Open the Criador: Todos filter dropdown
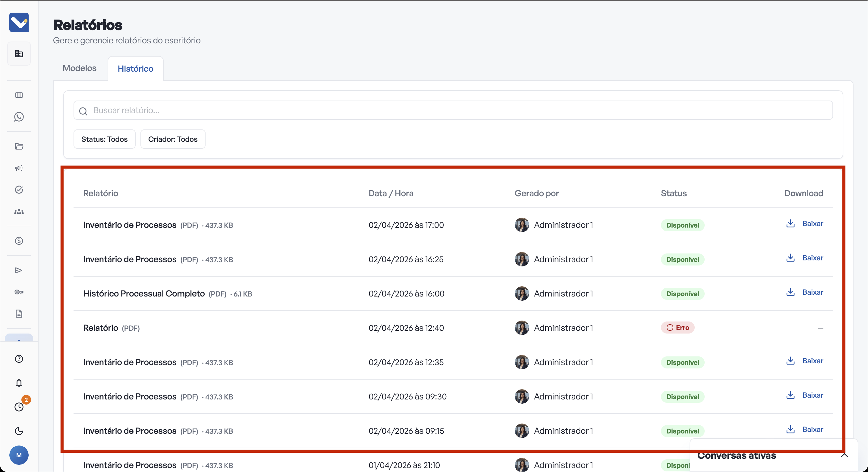The width and height of the screenshot is (868, 472). pos(172,139)
